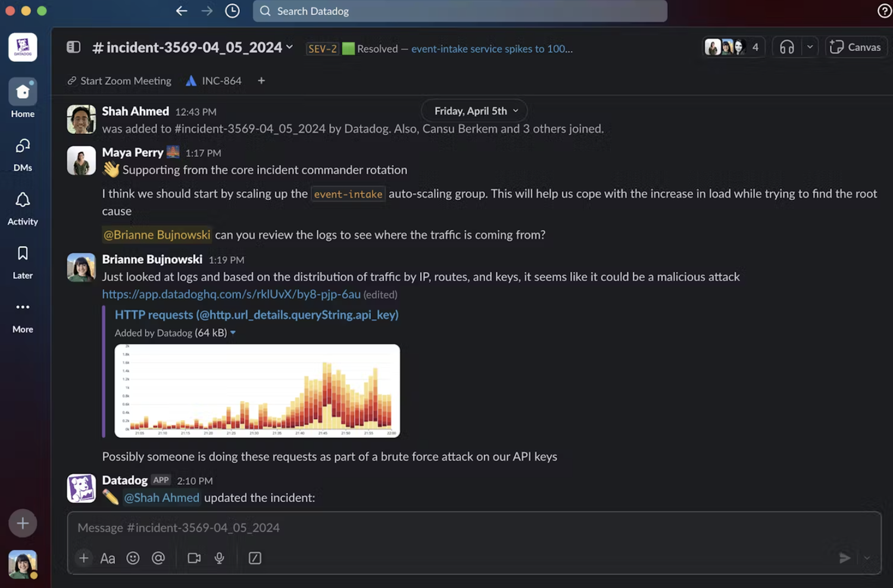This screenshot has height=588, width=893.
Task: Expand send options chevron
Action: [867, 558]
